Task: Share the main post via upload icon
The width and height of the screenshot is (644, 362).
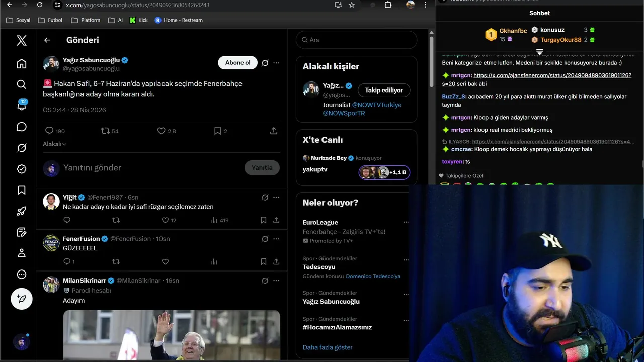Action: tap(274, 131)
